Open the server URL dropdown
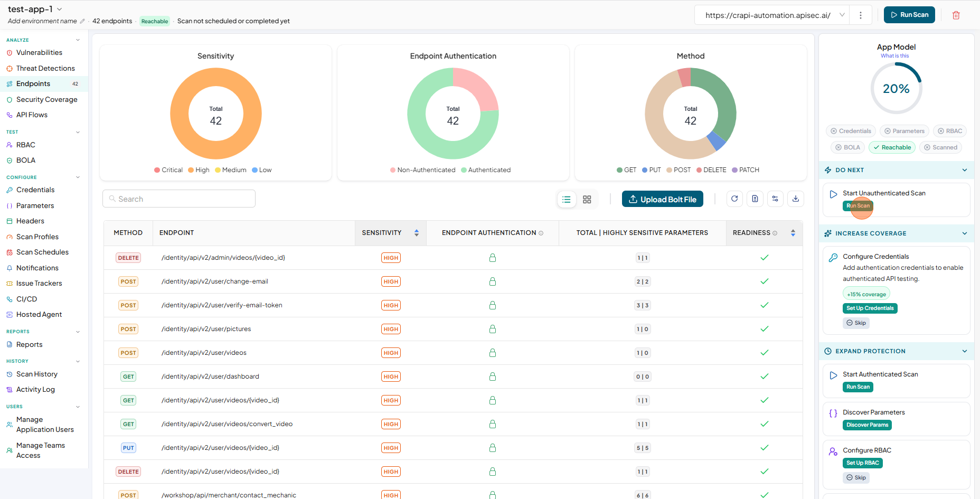 point(842,15)
